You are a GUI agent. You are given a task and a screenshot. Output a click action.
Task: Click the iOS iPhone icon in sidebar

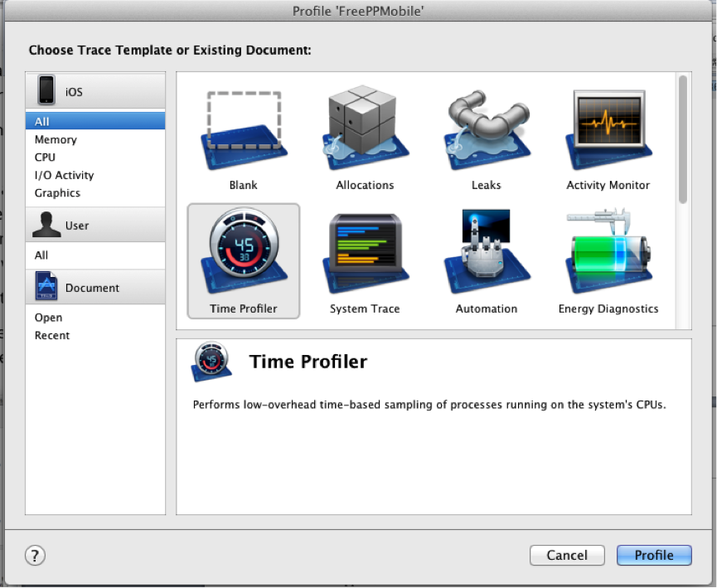(x=46, y=90)
